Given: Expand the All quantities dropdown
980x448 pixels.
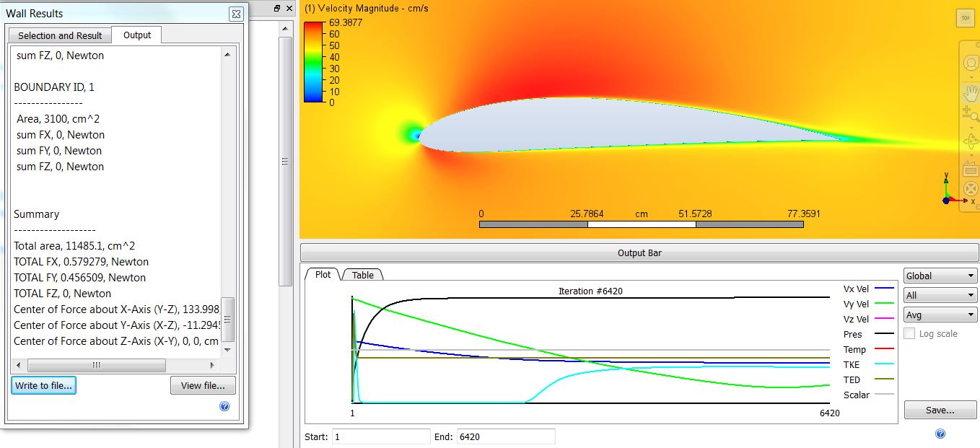Looking at the screenshot, I should (939, 294).
